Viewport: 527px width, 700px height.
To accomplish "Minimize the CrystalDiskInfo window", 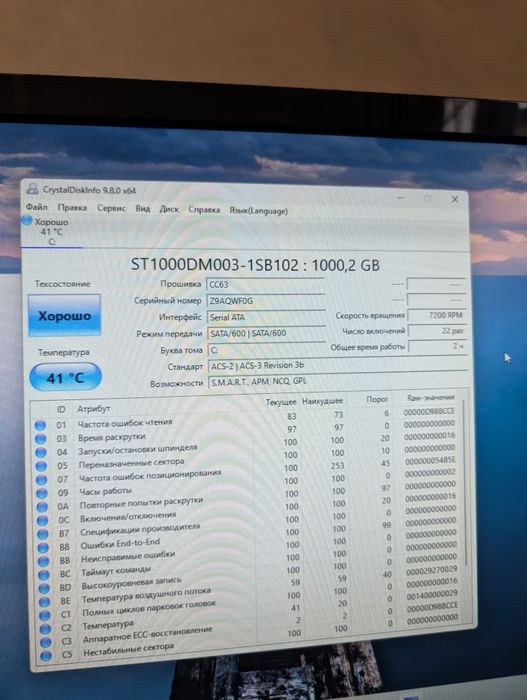I will 401,197.
